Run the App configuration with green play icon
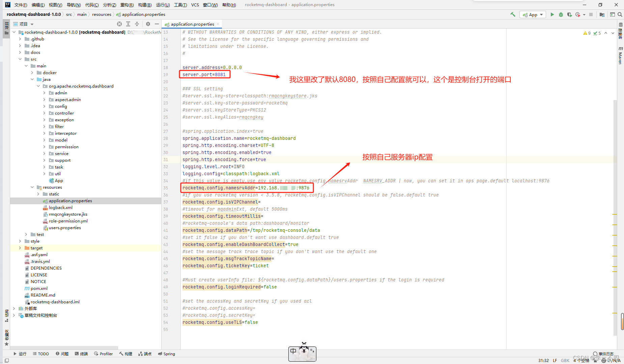Viewport: 624px width, 364px height. tap(552, 14)
